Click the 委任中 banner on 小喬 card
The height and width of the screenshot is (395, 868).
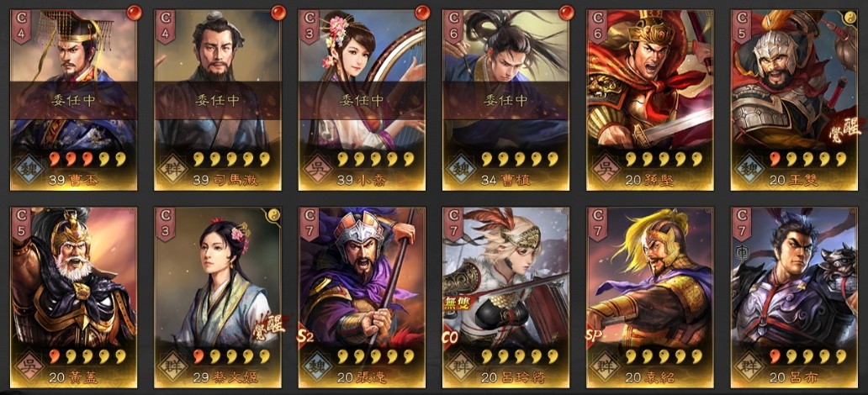click(362, 101)
